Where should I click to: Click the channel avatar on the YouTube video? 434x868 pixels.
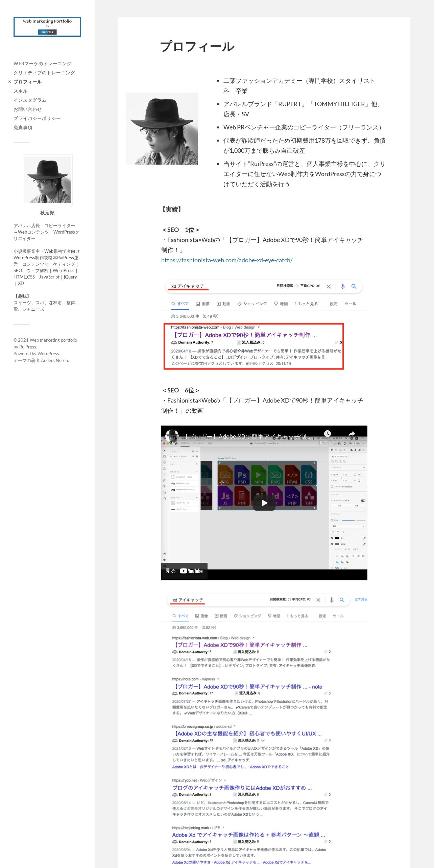[x=172, y=436]
